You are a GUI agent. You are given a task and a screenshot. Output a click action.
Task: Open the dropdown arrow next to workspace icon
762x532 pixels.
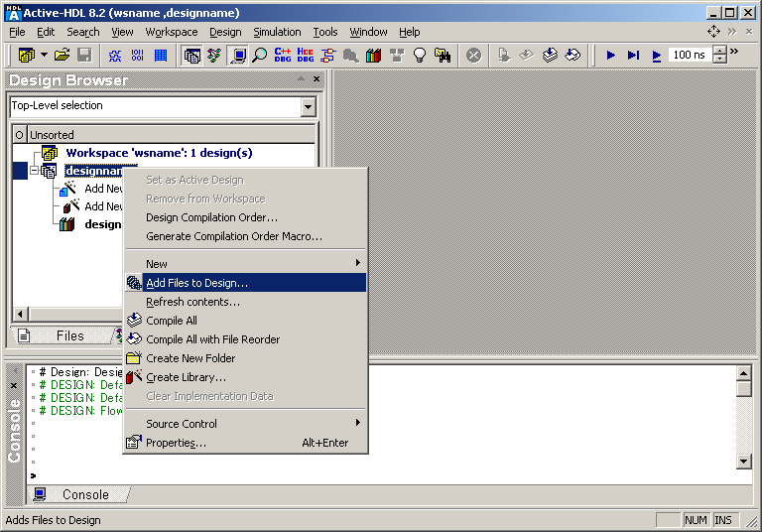point(44,55)
